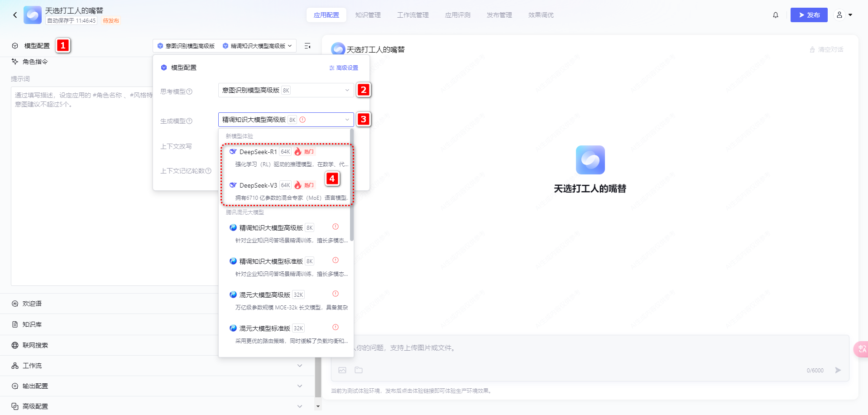
Task: Select 混元大模型标准版 from the list
Action: tap(287, 334)
